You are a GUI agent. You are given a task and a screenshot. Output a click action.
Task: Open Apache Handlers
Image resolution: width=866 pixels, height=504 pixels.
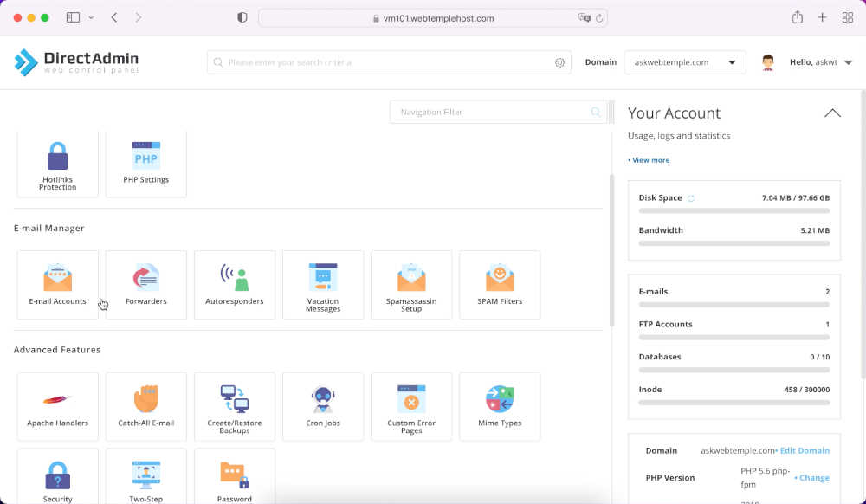click(x=57, y=406)
